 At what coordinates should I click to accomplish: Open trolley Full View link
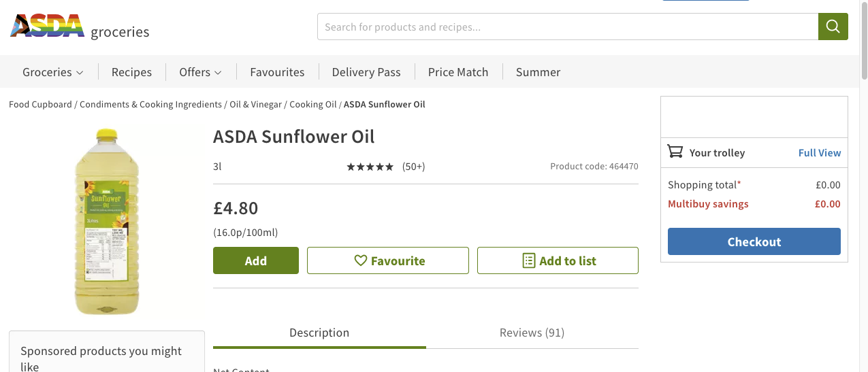tap(820, 152)
